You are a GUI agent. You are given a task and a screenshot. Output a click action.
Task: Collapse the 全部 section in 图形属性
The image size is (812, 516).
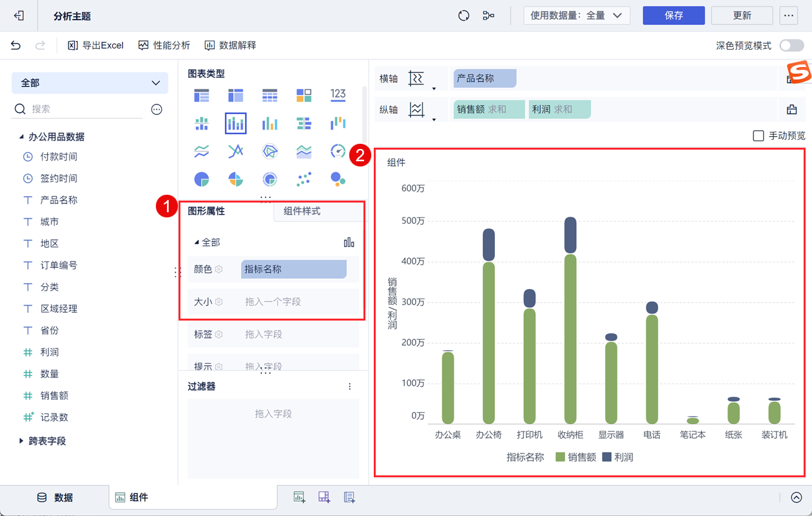coord(197,243)
